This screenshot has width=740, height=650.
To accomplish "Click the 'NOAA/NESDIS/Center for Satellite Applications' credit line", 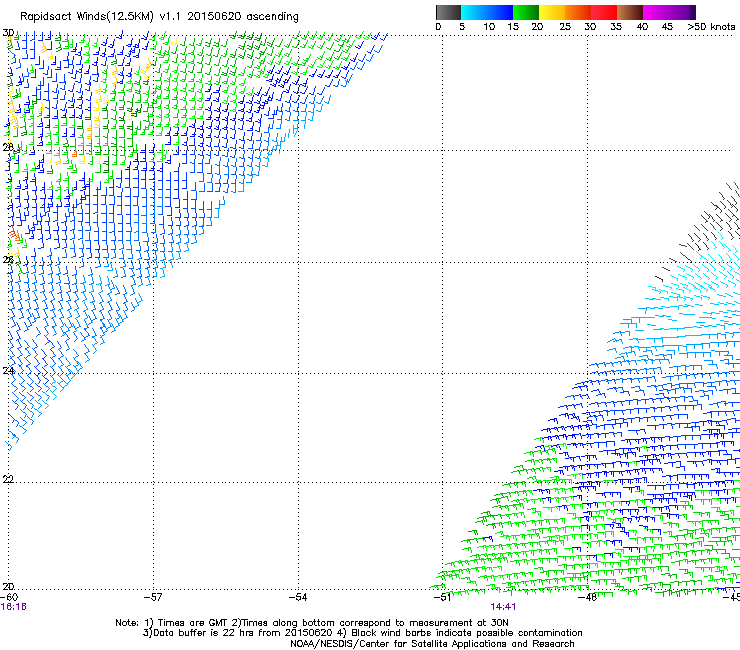I will [x=432, y=644].
